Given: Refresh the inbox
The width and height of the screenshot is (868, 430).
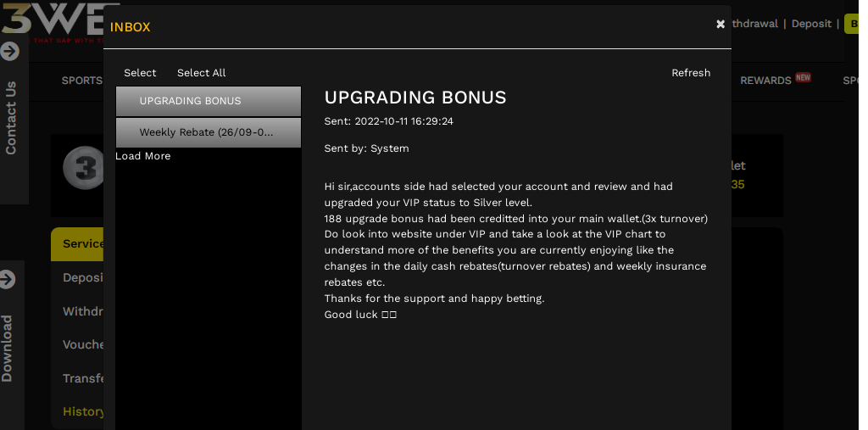Looking at the screenshot, I should (691, 73).
